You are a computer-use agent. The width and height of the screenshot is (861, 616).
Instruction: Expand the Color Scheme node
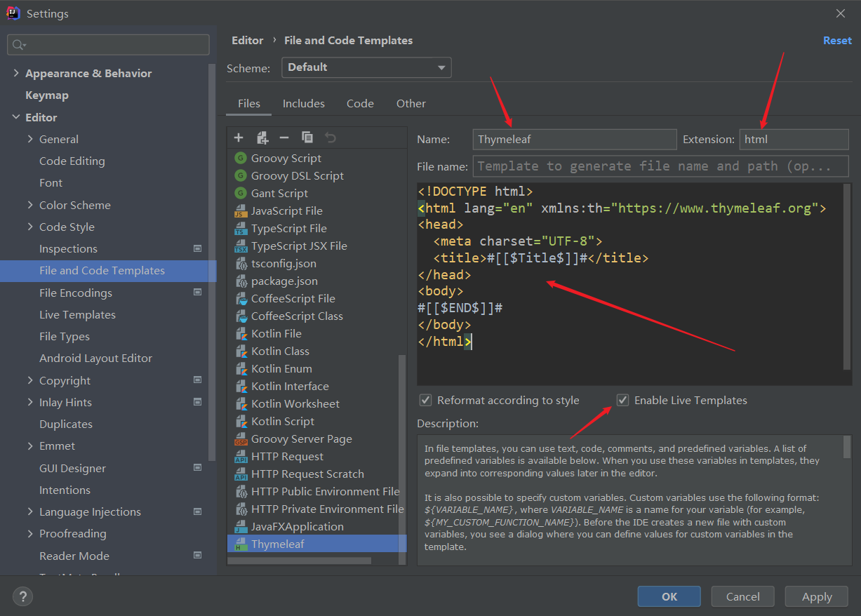click(30, 205)
